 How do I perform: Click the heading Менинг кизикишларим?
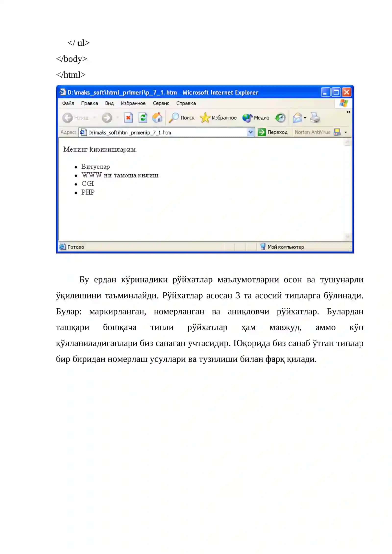click(x=100, y=149)
